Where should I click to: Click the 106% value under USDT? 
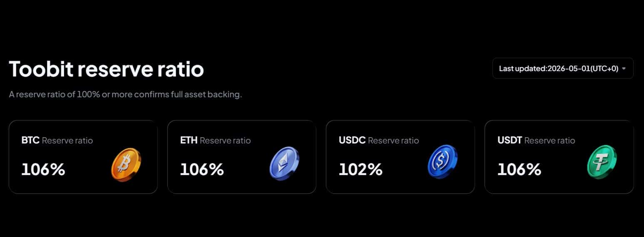[519, 169]
